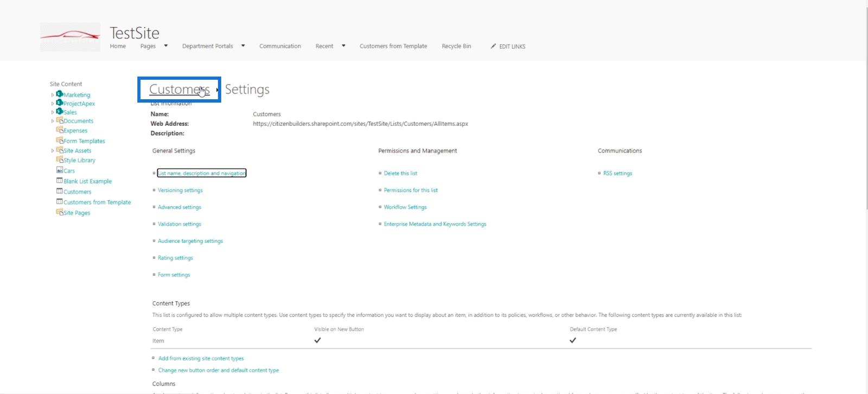This screenshot has width=868, height=394.
Task: Open the Pages navigation dropdown arrow
Action: click(x=166, y=46)
